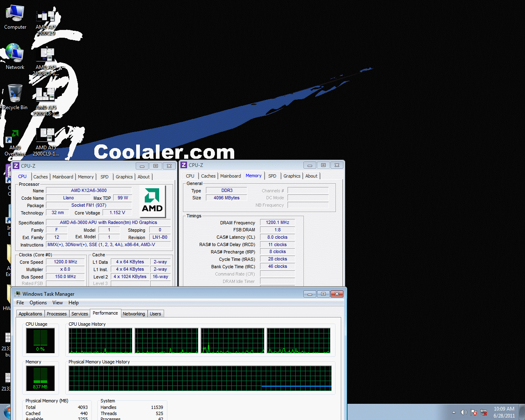Switch to Services tab in Task Manager
The height and width of the screenshot is (420, 525).
click(x=80, y=314)
